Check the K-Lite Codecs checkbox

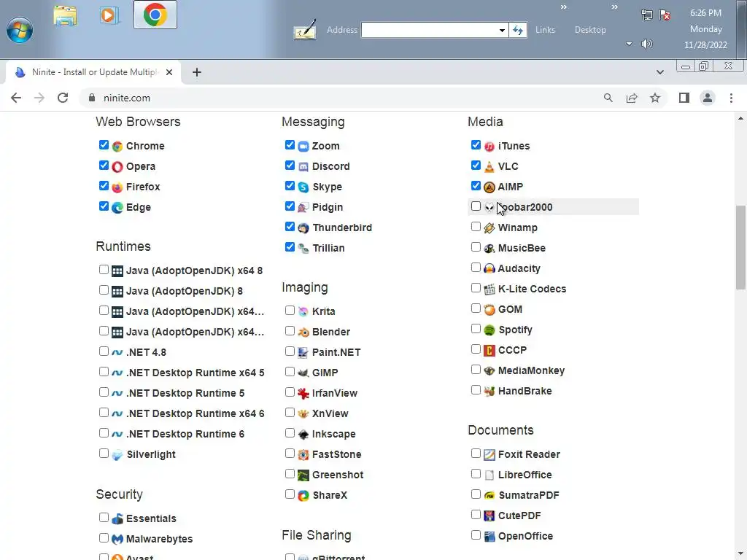(x=476, y=288)
